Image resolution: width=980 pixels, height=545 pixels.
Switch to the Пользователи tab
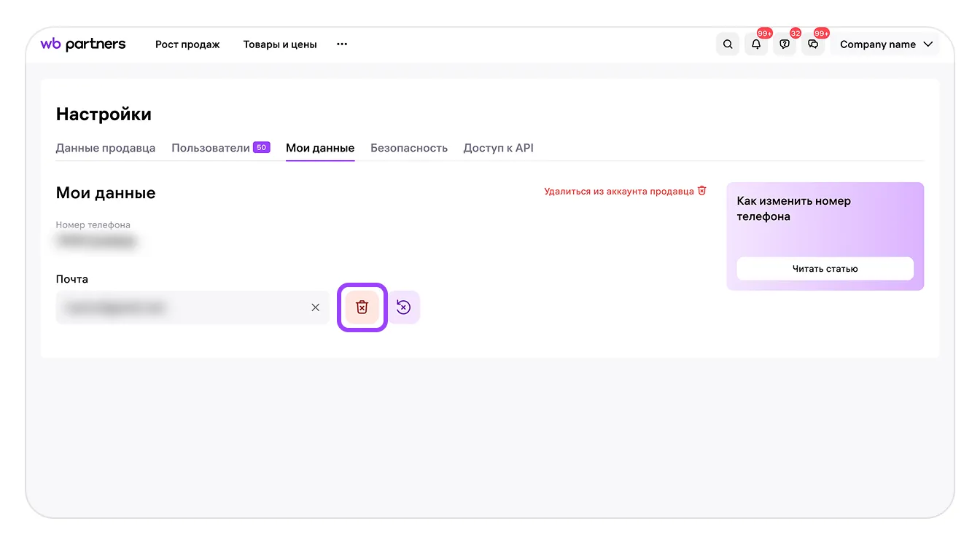tap(221, 148)
